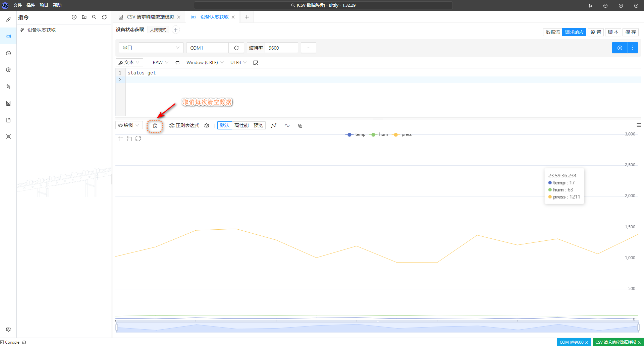644x346 pixels.
Task: Open regex settings gear icon
Action: click(207, 126)
